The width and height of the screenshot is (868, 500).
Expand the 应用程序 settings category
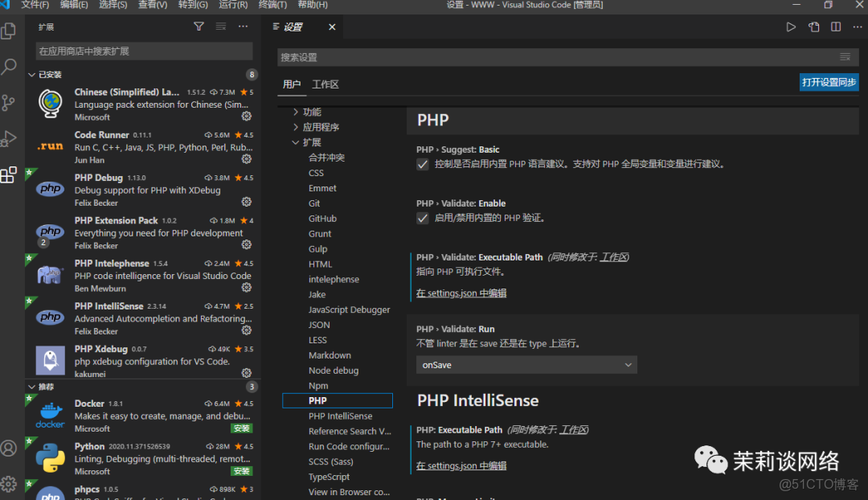(296, 127)
